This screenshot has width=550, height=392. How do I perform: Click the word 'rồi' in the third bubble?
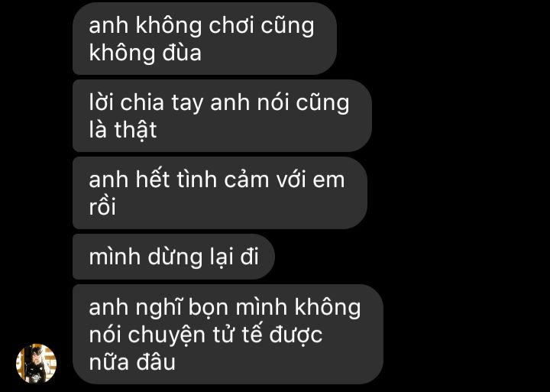click(102, 207)
